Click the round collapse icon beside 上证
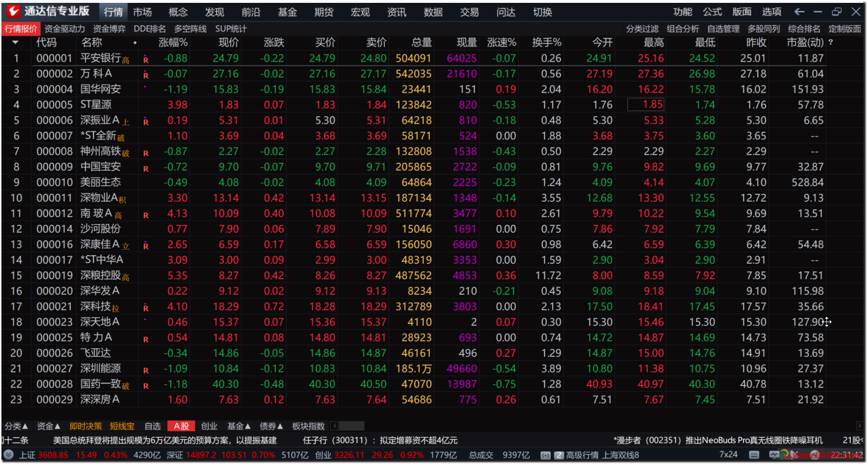 click(x=8, y=454)
